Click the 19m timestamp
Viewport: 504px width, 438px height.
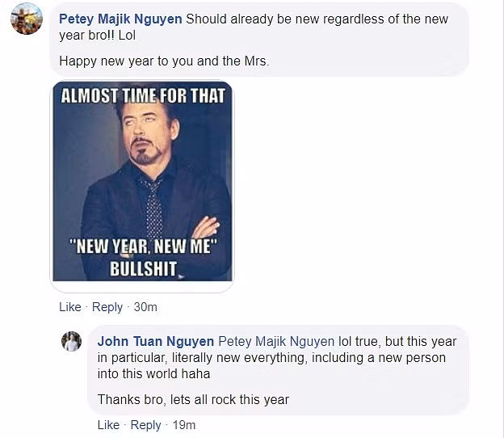point(183,425)
